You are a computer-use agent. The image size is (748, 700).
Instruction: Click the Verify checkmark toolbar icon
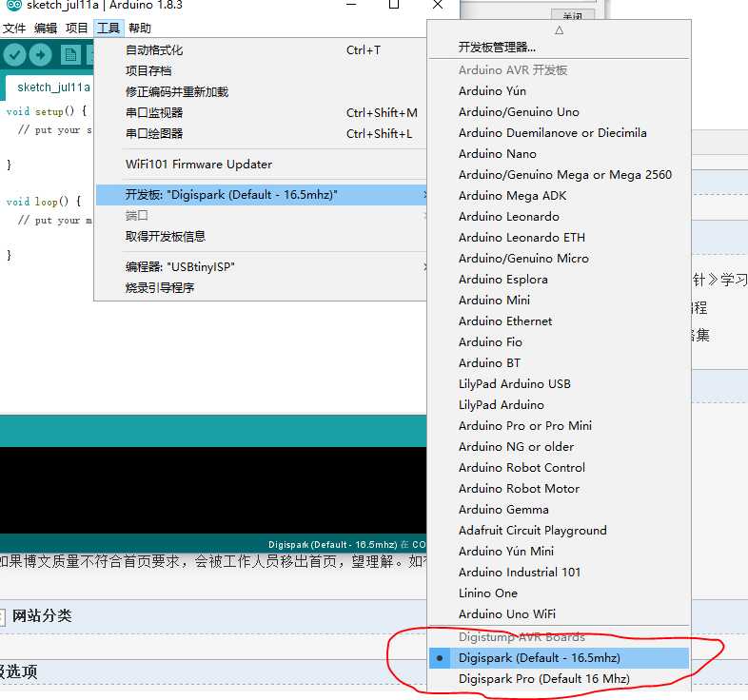pos(14,55)
